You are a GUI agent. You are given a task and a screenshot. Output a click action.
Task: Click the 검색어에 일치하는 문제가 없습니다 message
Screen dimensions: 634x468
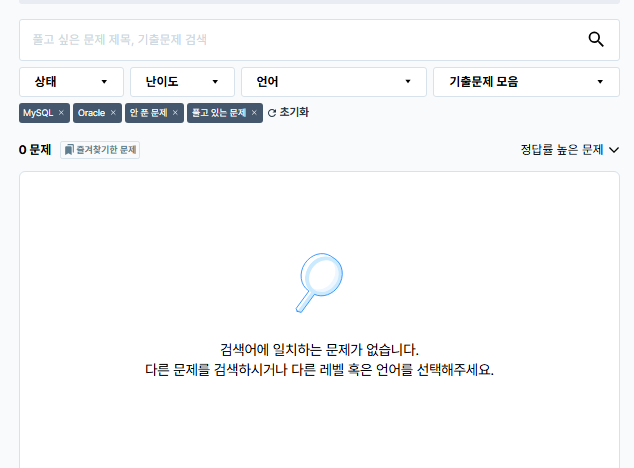(x=319, y=349)
